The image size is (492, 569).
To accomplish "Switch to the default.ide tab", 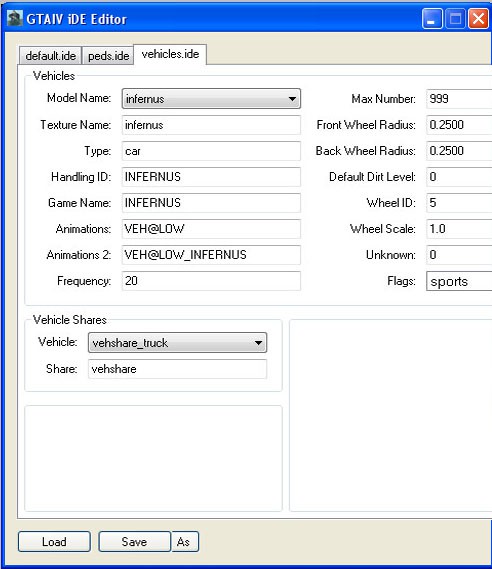I will (x=50, y=56).
